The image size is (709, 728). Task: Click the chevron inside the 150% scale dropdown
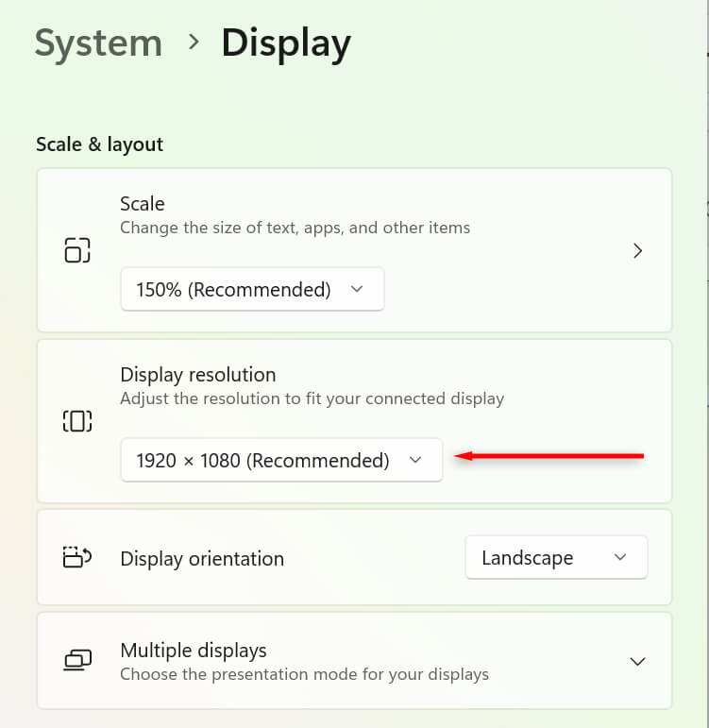(356, 289)
